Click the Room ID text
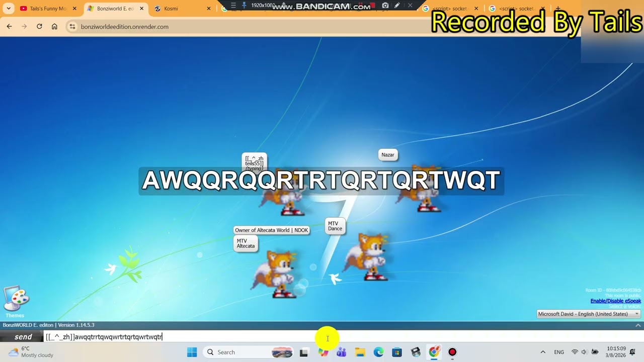The height and width of the screenshot is (362, 644). (x=613, y=290)
